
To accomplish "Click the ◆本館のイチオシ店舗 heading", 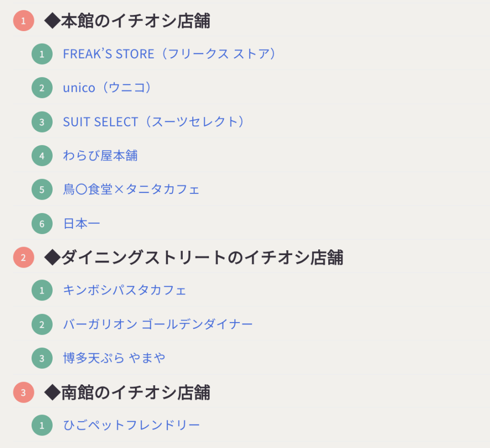I will [127, 21].
